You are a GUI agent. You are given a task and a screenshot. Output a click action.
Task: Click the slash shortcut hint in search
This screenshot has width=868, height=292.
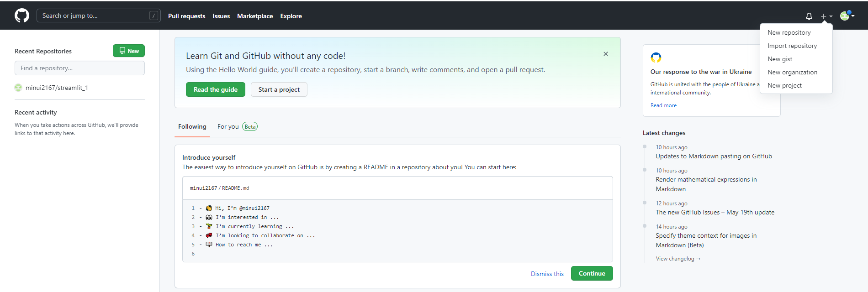click(x=154, y=16)
